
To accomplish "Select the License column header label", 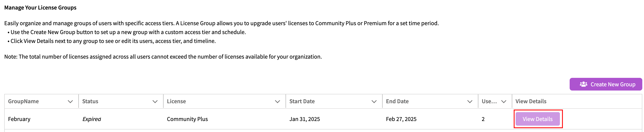I will pos(176,101).
